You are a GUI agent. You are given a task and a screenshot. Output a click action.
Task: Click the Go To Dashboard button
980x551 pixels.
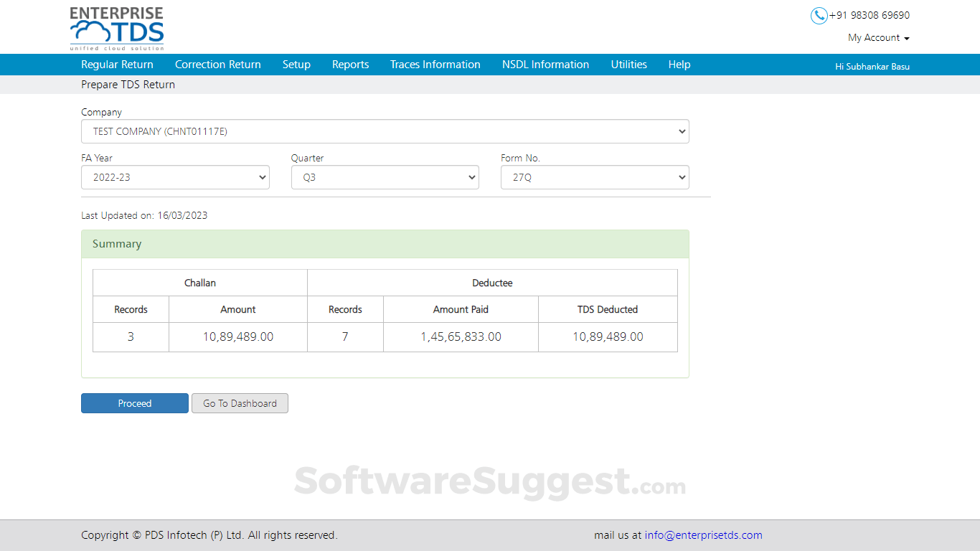pyautogui.click(x=240, y=402)
